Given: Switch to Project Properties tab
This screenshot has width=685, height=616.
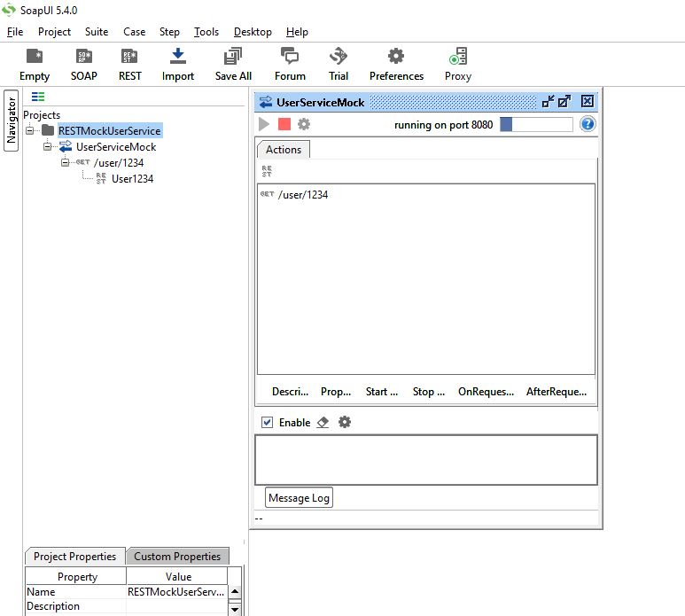Looking at the screenshot, I should click(x=74, y=556).
